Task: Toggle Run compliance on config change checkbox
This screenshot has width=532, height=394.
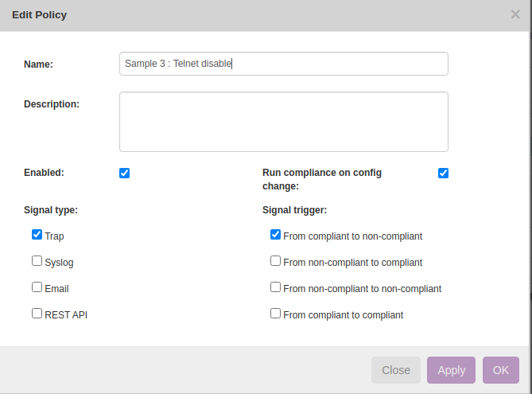Action: pyautogui.click(x=443, y=173)
